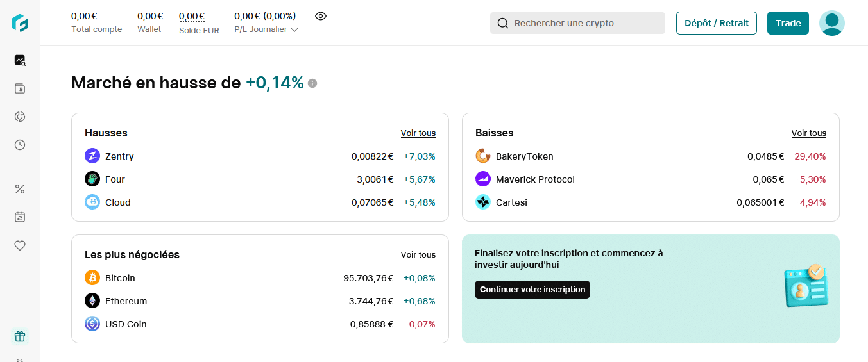Select the Cartesi row name
The image size is (868, 362).
[511, 202]
